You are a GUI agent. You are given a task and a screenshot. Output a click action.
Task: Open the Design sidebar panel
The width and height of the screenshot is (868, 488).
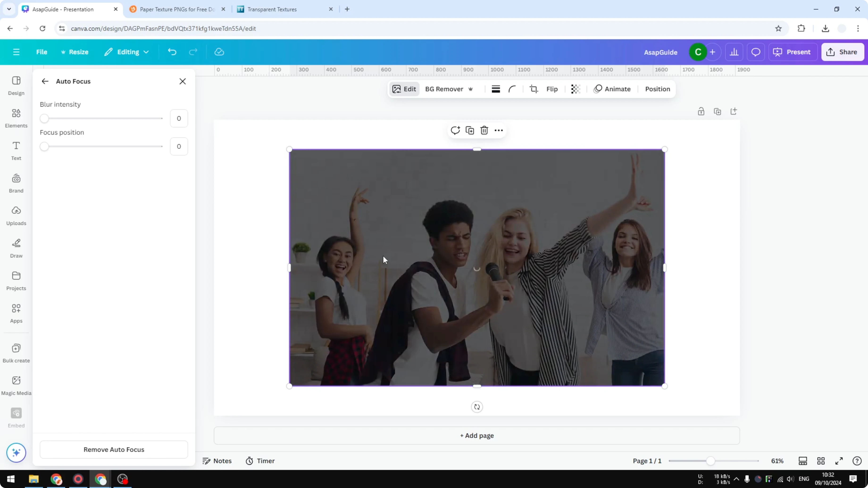pos(16,86)
